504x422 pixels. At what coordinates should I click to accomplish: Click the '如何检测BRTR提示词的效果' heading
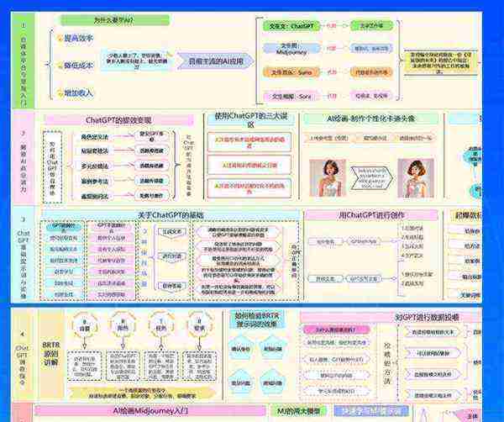(x=257, y=319)
